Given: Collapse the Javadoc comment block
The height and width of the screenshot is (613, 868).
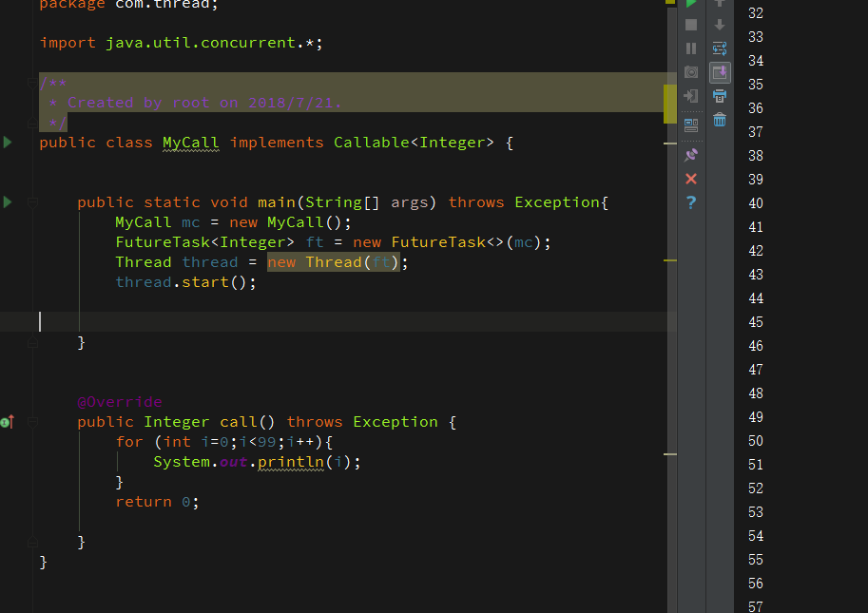Looking at the screenshot, I should [32, 83].
